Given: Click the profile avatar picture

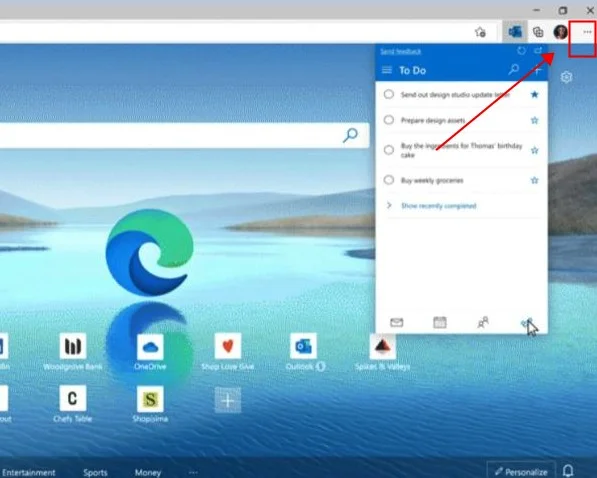Looking at the screenshot, I should point(560,32).
